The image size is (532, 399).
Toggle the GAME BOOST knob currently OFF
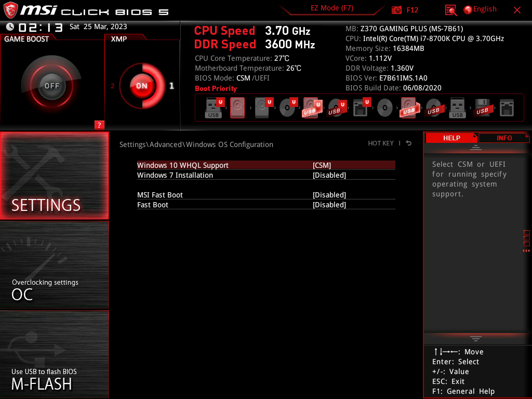pos(51,86)
